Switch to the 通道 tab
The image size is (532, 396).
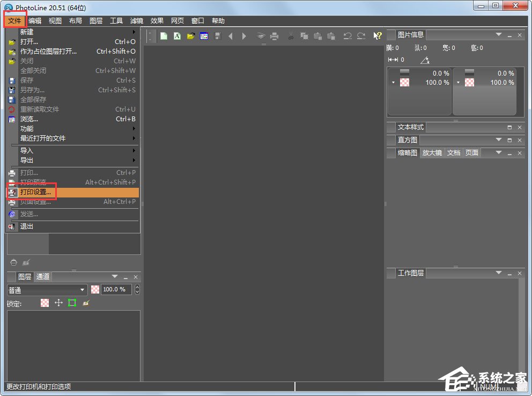[x=43, y=276]
